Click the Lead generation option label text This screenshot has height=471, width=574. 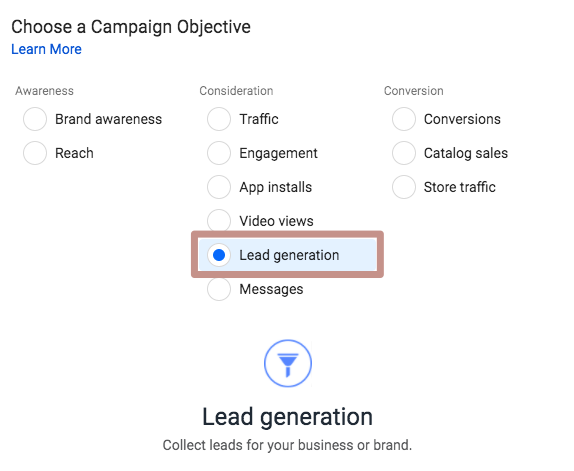pos(289,255)
